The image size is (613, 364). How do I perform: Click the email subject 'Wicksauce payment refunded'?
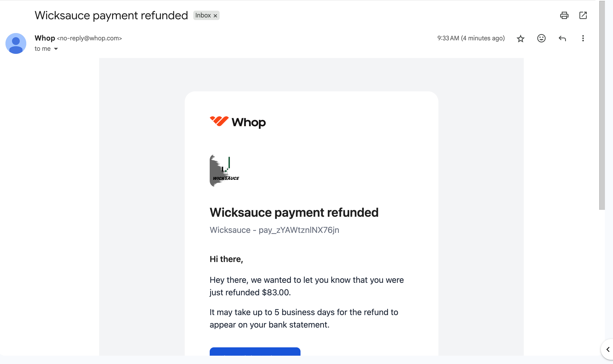coord(111,15)
